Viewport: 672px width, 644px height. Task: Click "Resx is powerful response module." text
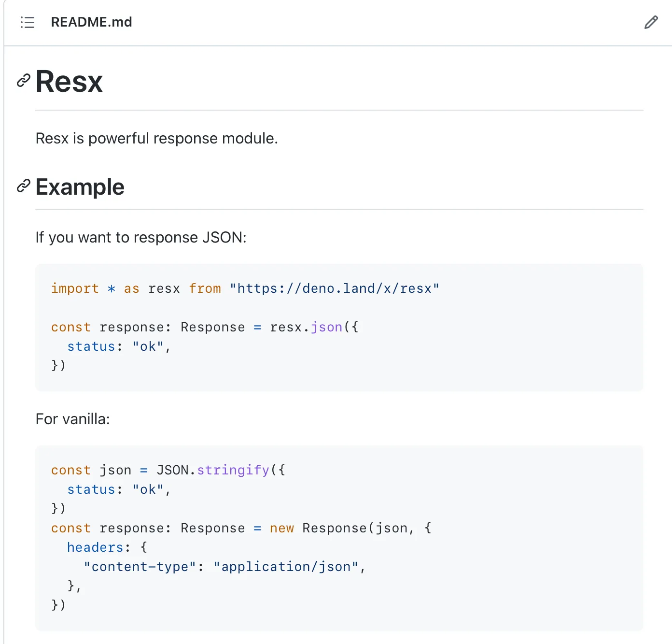pos(157,139)
